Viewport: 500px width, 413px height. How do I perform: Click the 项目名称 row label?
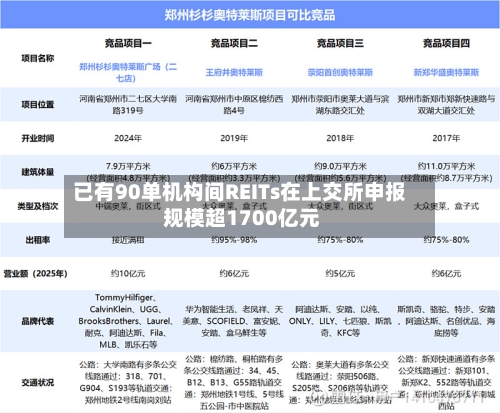point(38,58)
